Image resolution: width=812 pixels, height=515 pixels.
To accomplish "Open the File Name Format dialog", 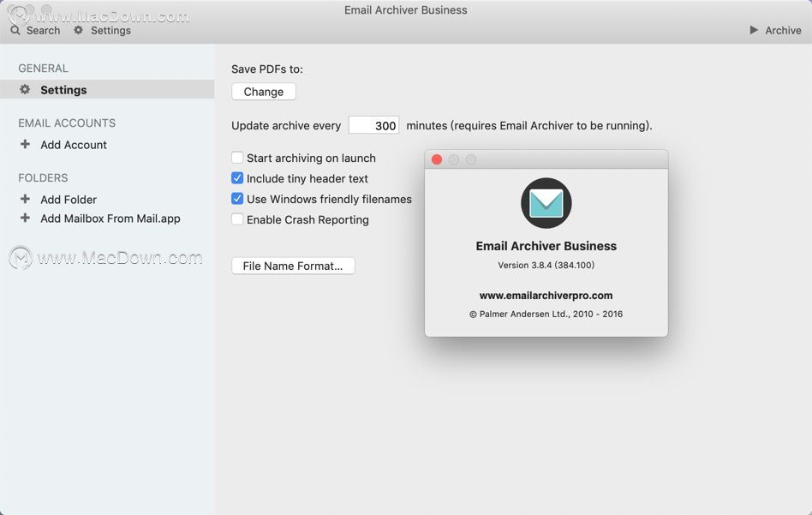I will [x=293, y=266].
